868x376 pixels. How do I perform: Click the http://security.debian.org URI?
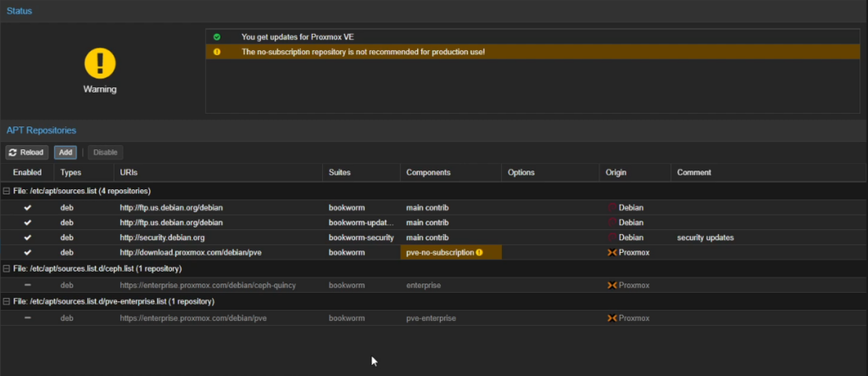coord(162,238)
